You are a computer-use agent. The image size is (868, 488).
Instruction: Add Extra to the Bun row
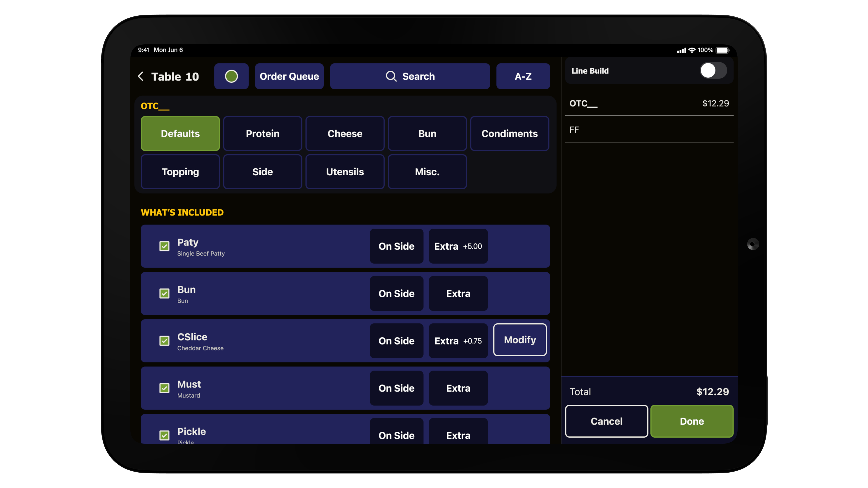pos(458,293)
